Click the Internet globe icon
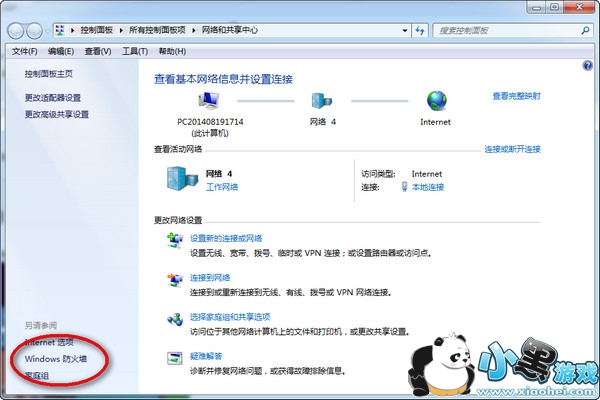 pos(437,100)
